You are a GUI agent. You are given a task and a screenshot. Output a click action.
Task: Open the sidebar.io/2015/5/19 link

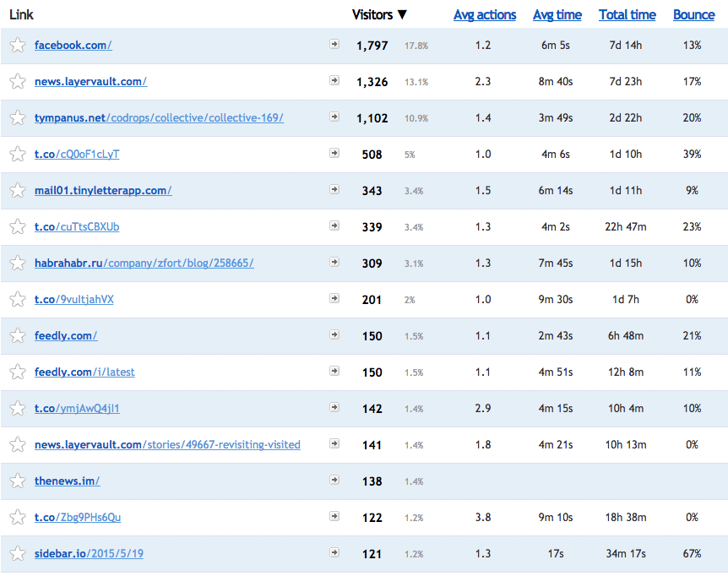[x=89, y=553]
